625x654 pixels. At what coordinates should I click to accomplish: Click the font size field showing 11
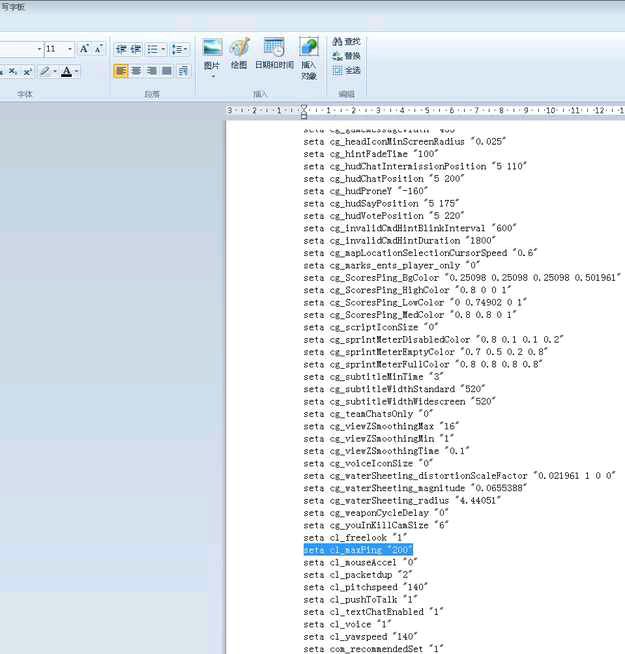[x=55, y=49]
